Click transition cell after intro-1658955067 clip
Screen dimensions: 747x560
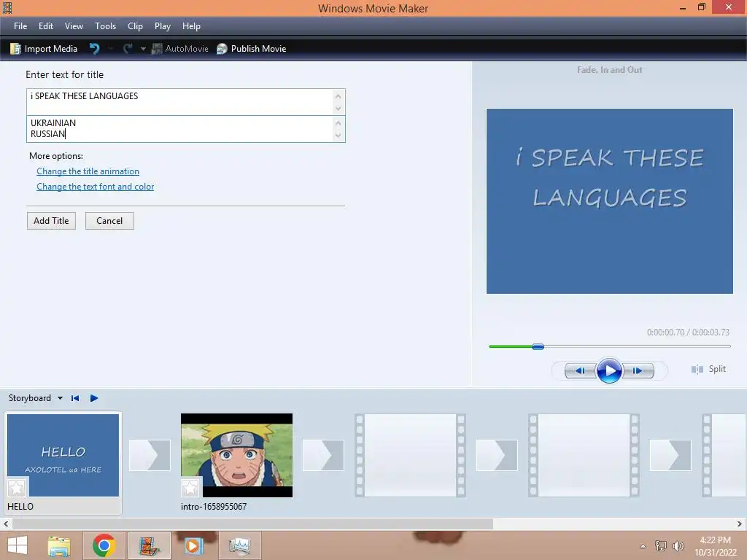(x=323, y=456)
